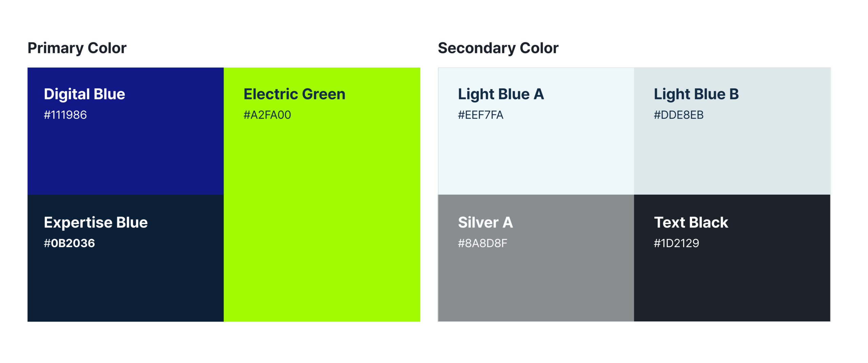Image resolution: width=868 pixels, height=363 pixels.
Task: Click the #0B2036 hex code
Action: [x=69, y=243]
